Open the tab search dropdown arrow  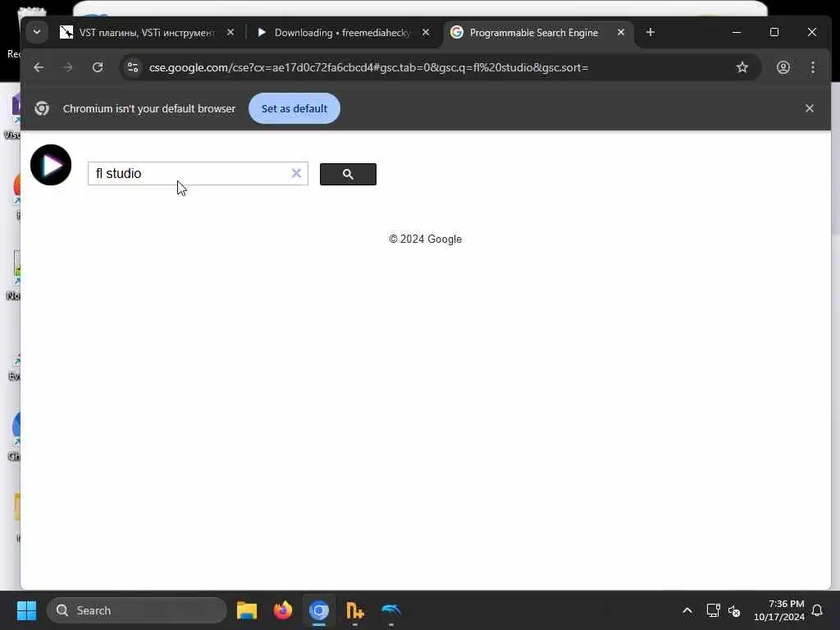[x=36, y=32]
